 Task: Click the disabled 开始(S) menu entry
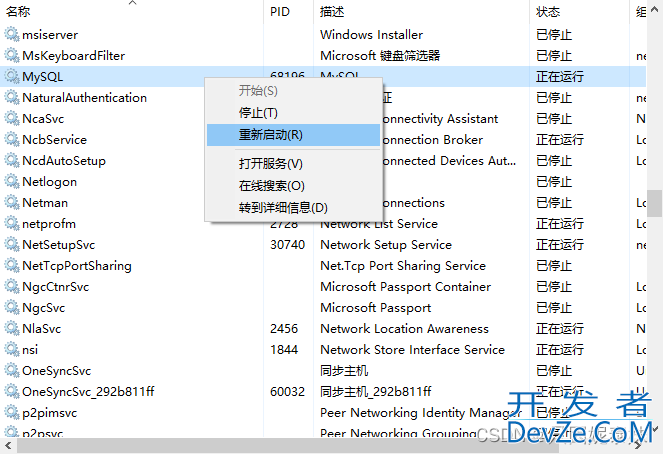[x=293, y=90]
